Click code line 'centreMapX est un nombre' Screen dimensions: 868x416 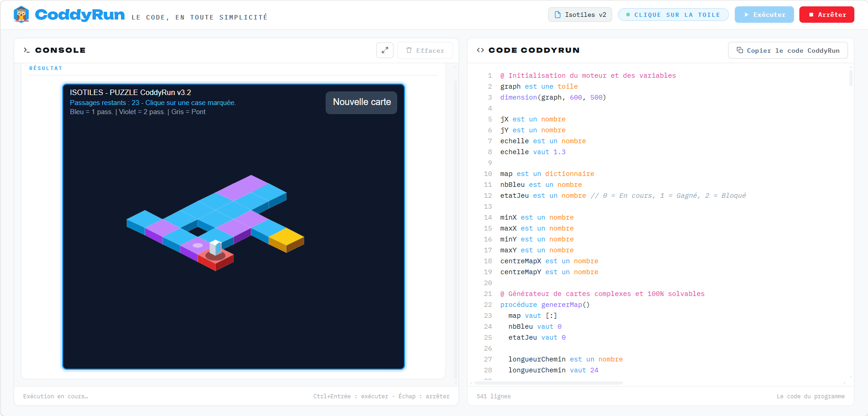(549, 261)
